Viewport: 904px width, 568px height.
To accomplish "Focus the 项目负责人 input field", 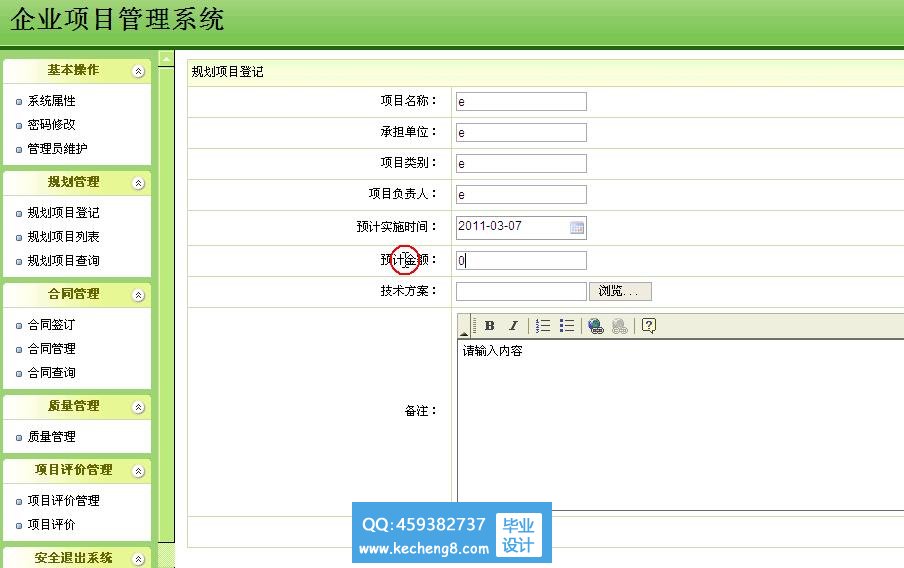I will coord(521,194).
